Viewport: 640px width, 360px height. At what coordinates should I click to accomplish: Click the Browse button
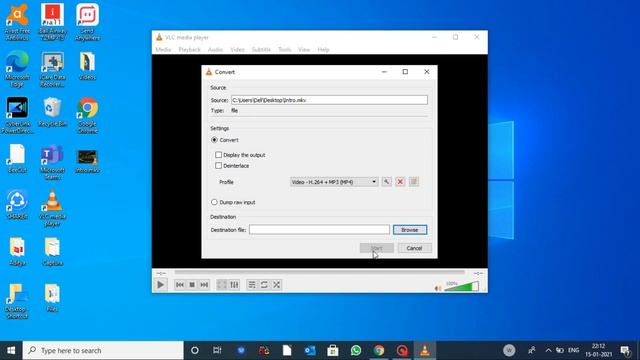coord(410,230)
